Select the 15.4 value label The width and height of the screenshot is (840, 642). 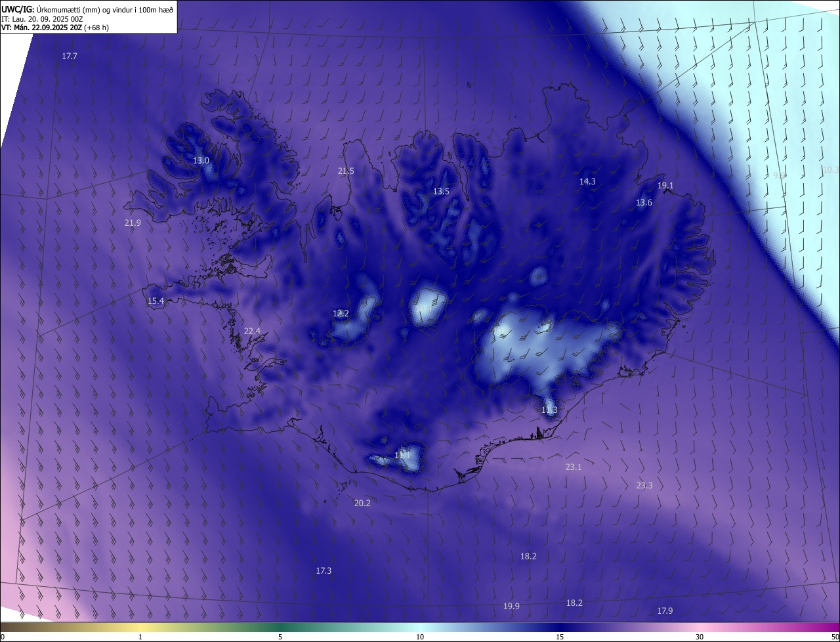pos(156,301)
